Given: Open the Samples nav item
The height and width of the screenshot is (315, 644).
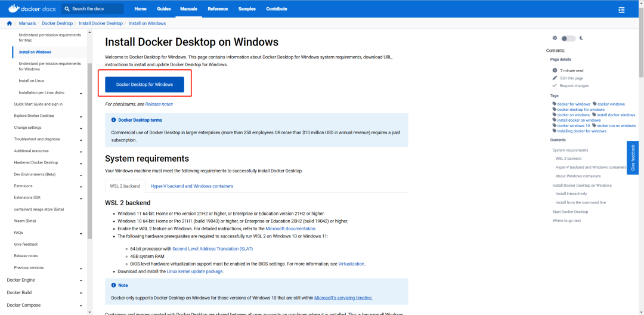Looking at the screenshot, I should point(247,8).
